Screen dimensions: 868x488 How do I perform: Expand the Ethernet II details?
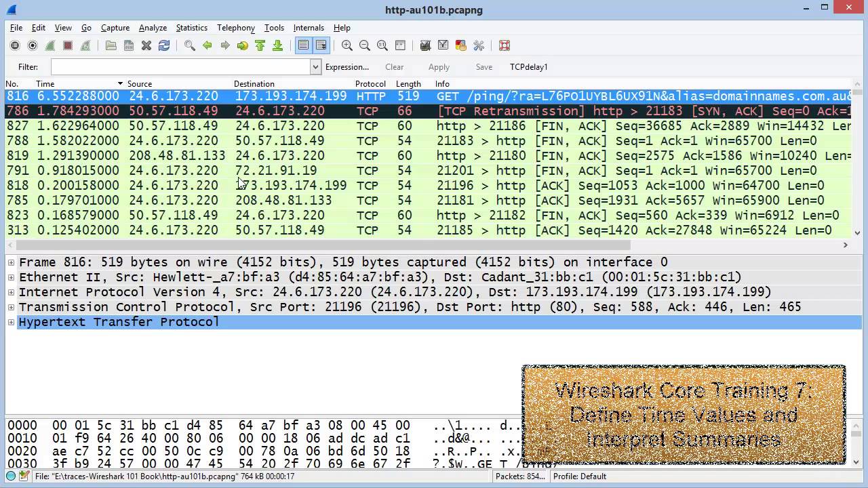pos(11,277)
